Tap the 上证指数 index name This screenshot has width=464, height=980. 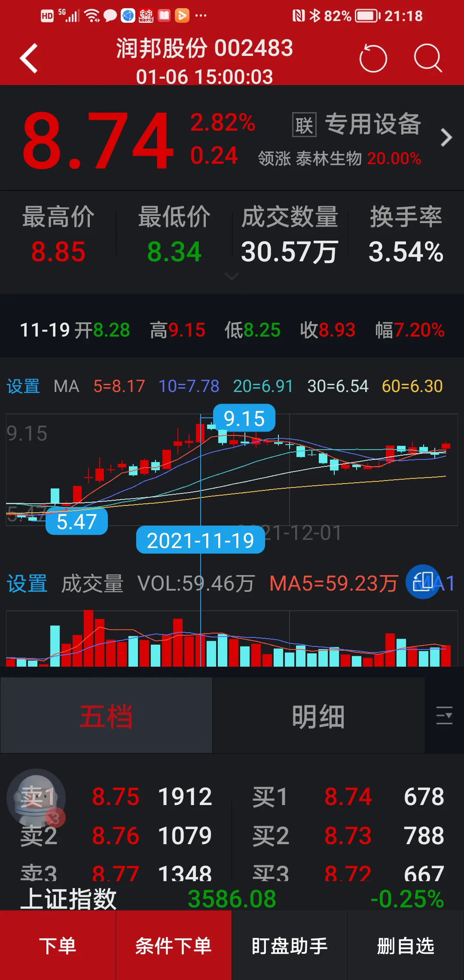click(69, 899)
